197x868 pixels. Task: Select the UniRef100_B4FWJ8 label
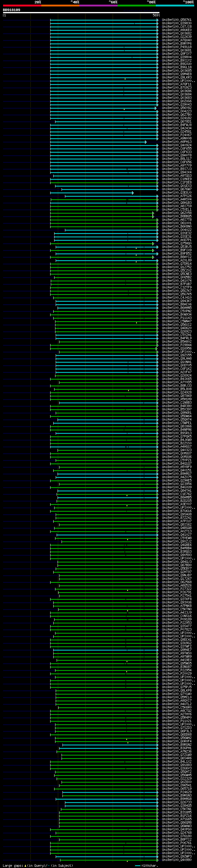point(177,125)
